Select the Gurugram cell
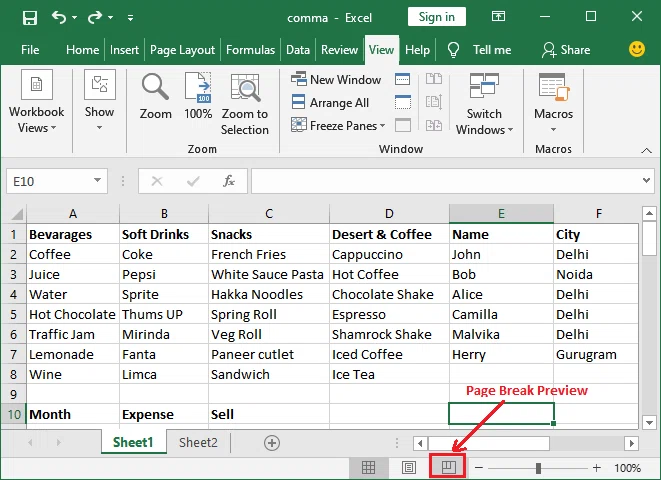Viewport: 661px width, 480px height. pyautogui.click(x=596, y=354)
